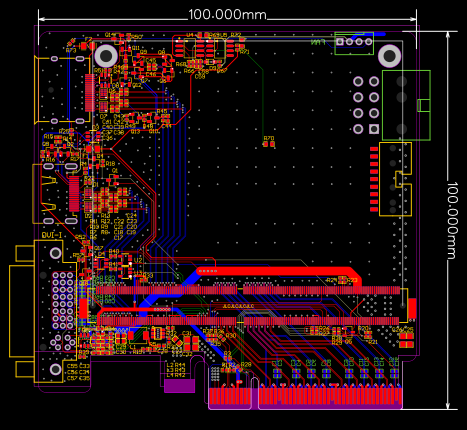The width and height of the screenshot is (467, 430).
Task: Select the C31 capacitor pads
Action: click(x=191, y=343)
